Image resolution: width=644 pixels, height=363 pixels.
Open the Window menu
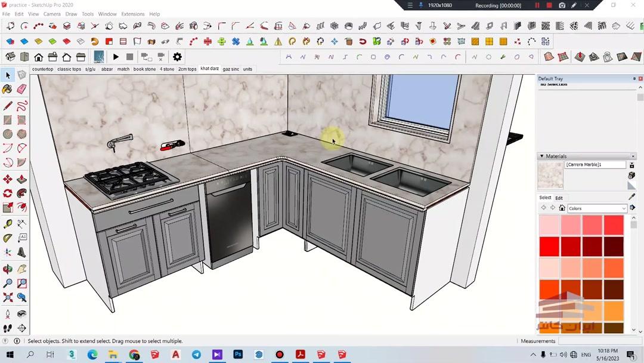coord(107,14)
